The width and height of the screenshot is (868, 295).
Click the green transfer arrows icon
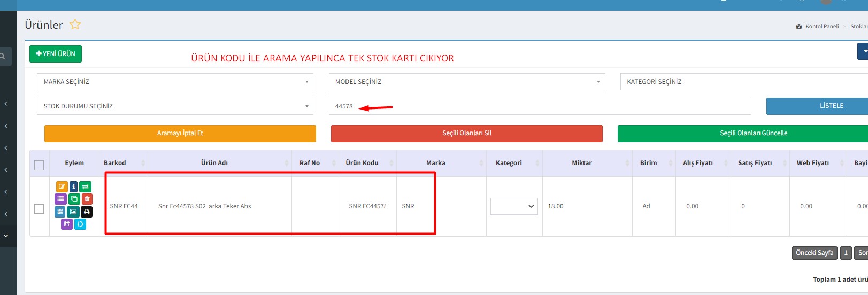tap(86, 187)
